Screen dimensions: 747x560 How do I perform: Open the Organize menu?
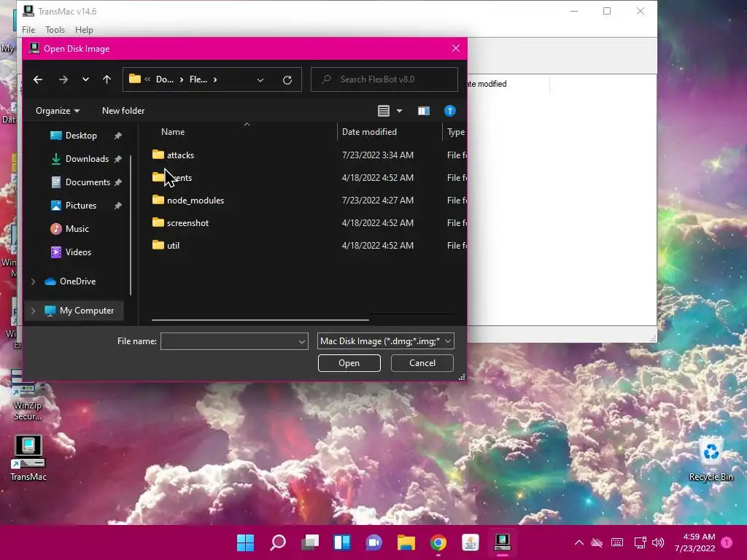58,111
